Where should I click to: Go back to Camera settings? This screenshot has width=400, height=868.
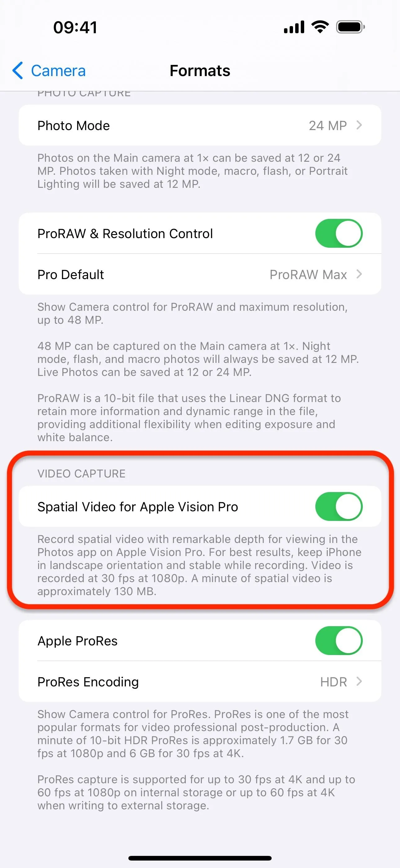point(49,70)
